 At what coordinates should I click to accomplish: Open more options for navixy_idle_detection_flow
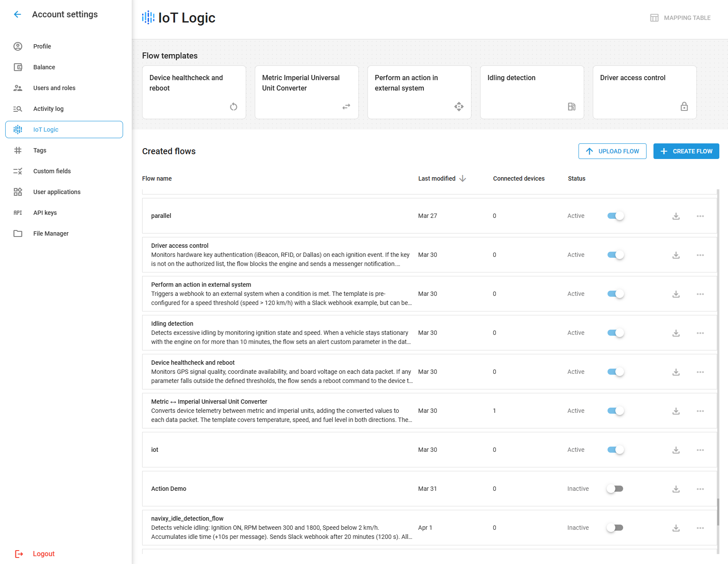700,528
